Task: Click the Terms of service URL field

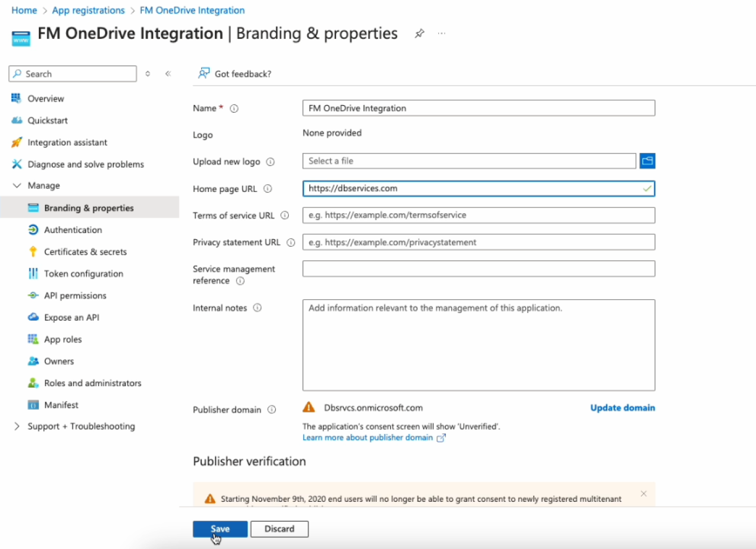Action: pyautogui.click(x=479, y=215)
